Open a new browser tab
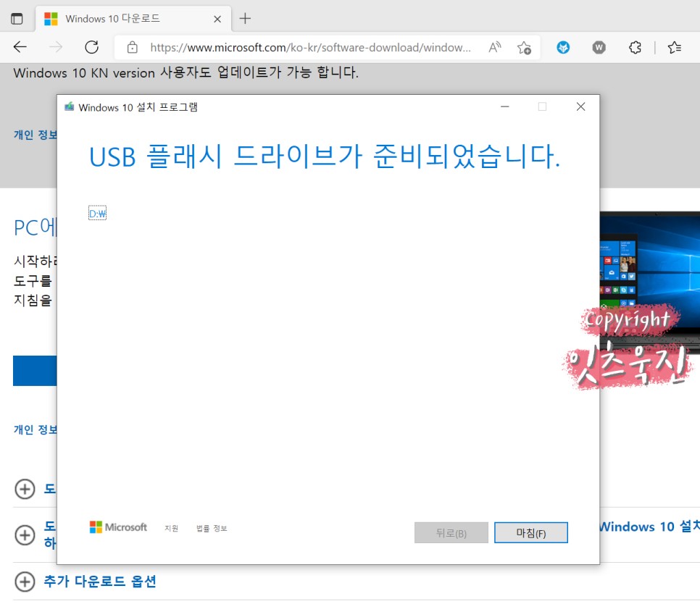The width and height of the screenshot is (700, 612). (245, 18)
